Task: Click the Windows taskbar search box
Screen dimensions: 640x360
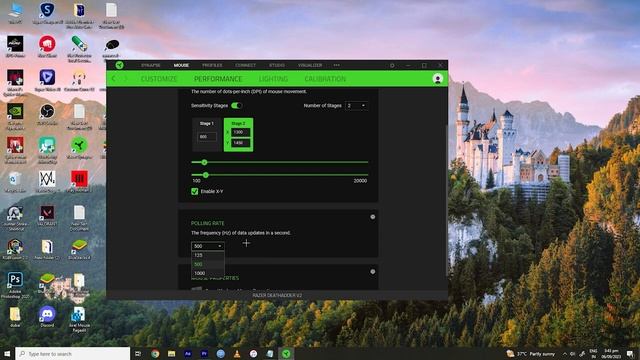Action: (73, 353)
